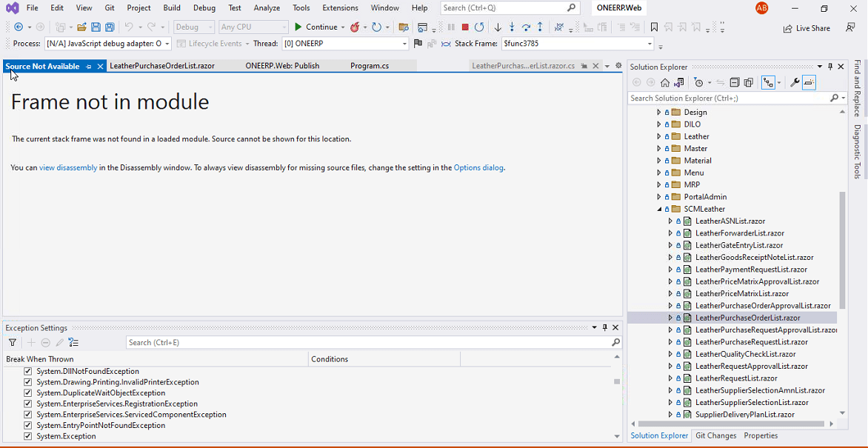Toggle System.EntryPointNotFoundException checkbox

coord(27,425)
